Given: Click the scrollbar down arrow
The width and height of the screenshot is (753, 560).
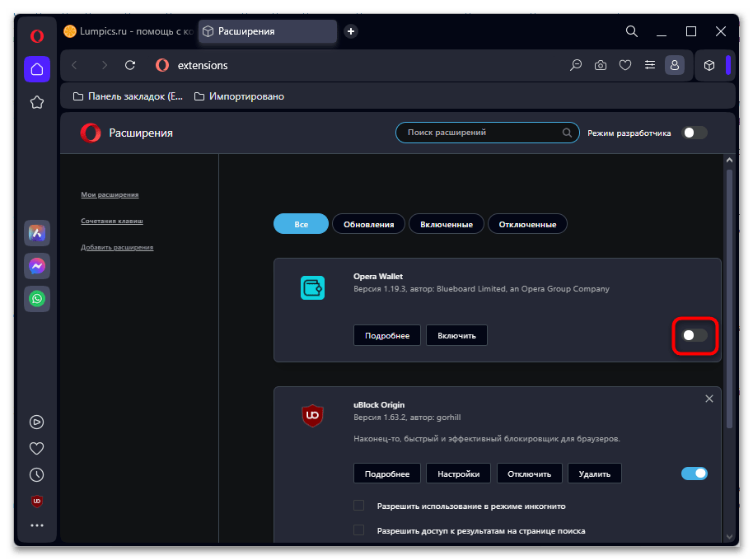Looking at the screenshot, I should (729, 536).
